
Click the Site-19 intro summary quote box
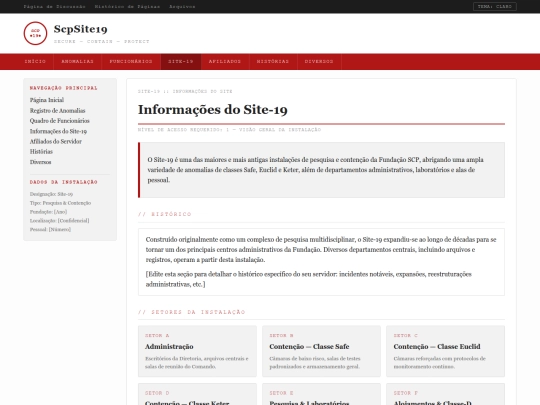click(321, 170)
